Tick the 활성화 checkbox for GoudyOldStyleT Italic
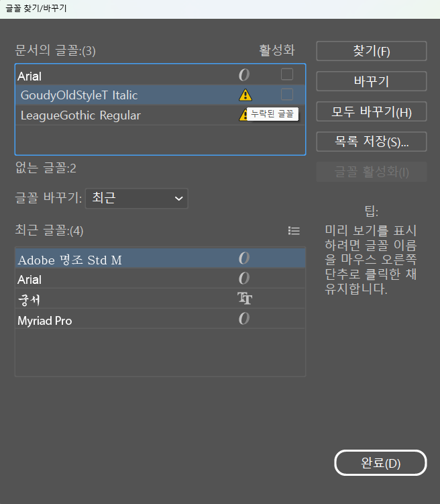440x504 pixels. [x=287, y=95]
